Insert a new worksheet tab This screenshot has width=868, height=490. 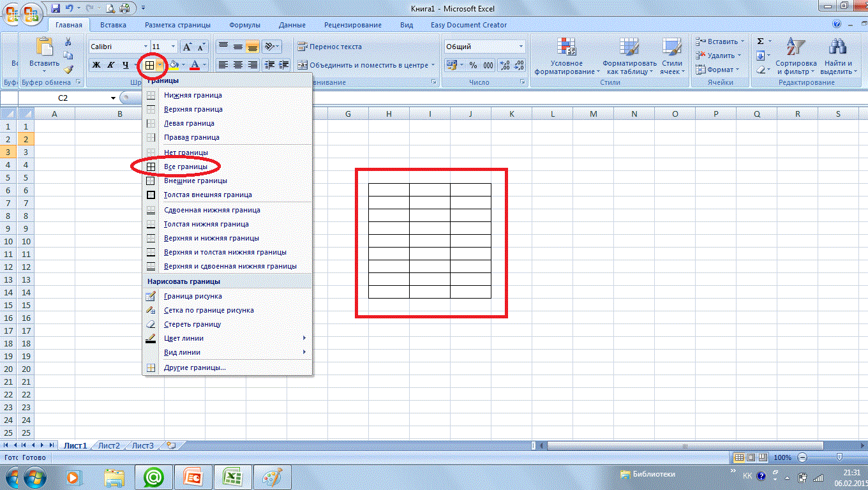click(x=170, y=445)
